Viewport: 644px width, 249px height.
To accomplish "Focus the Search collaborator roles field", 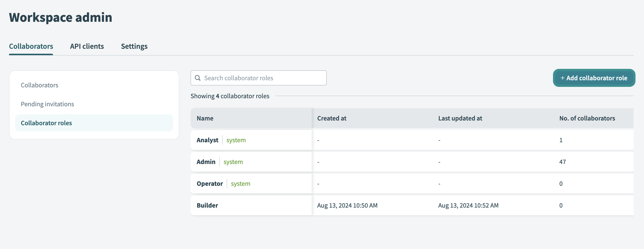I will tap(258, 78).
